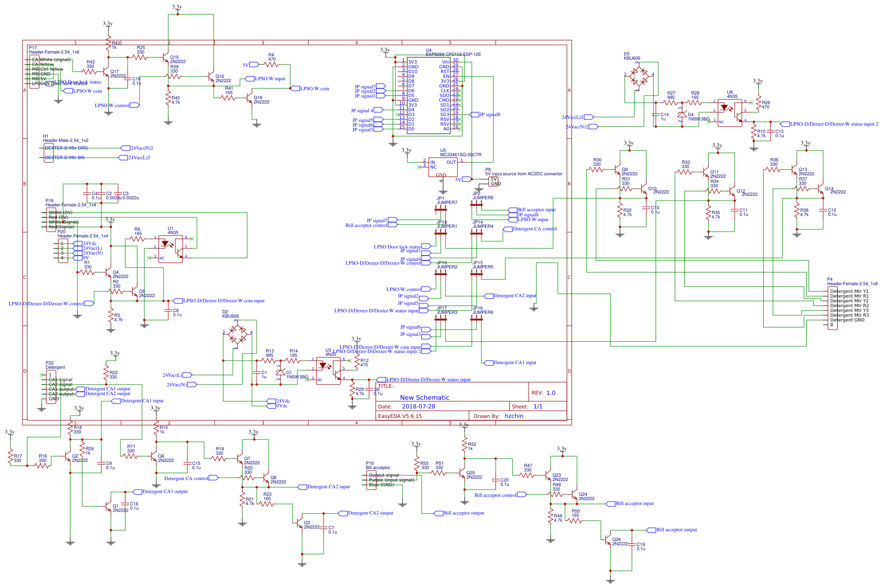Click the 'Detergent Mtr Y1' pin label
886x588 pixels.
coord(849,291)
